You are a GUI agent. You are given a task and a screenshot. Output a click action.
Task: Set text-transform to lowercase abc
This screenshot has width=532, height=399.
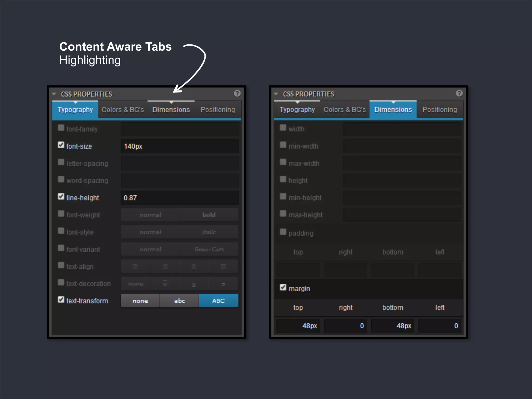[179, 301]
